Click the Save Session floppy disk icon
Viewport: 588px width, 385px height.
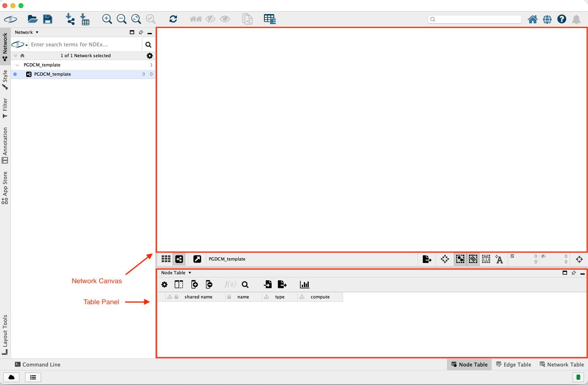(x=48, y=19)
